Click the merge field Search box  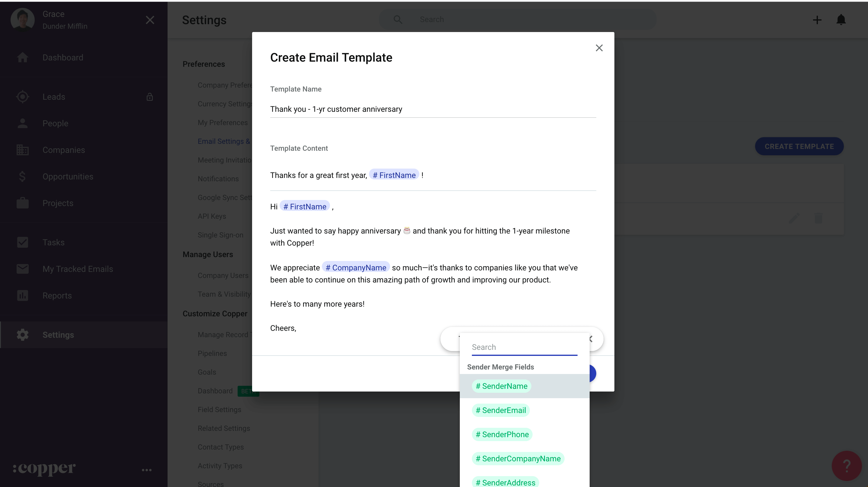524,347
